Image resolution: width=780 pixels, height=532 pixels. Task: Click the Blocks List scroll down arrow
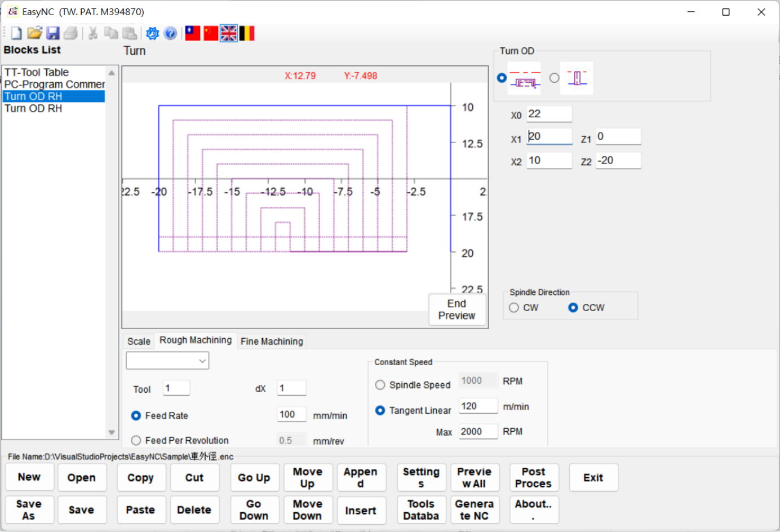[x=112, y=433]
